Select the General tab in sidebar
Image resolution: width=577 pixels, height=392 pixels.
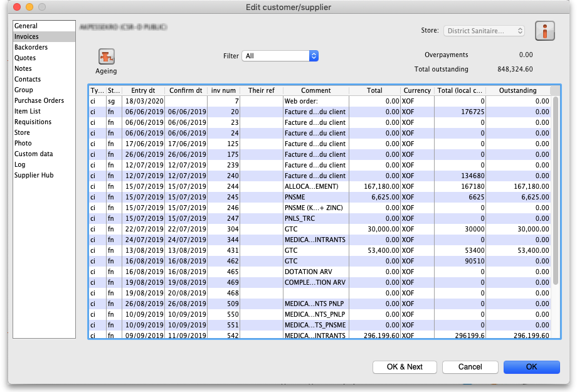click(26, 26)
